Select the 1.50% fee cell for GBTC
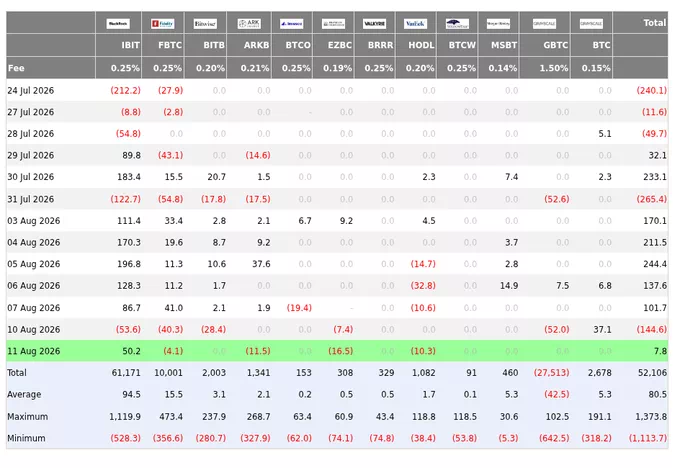Image resolution: width=680 pixels, height=468 pixels. pyautogui.click(x=554, y=68)
